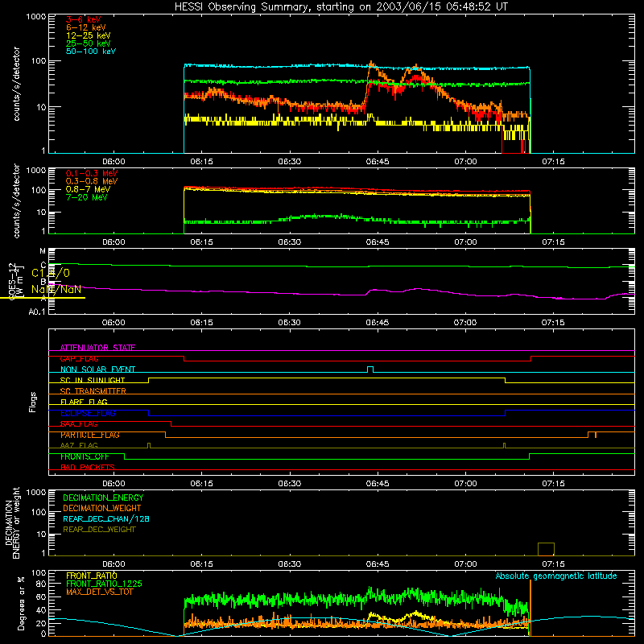Click the REAR_DEC_WEIGHT legend label
644x644 pixels.
tap(99, 530)
